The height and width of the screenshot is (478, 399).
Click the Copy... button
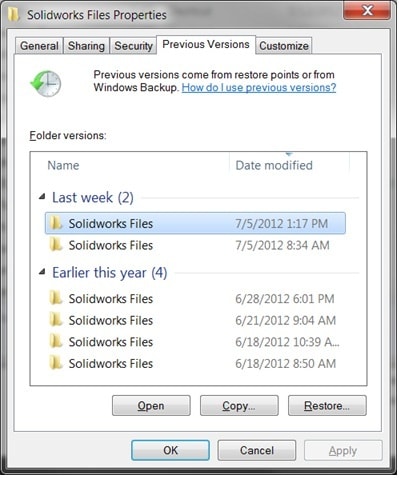tap(239, 406)
